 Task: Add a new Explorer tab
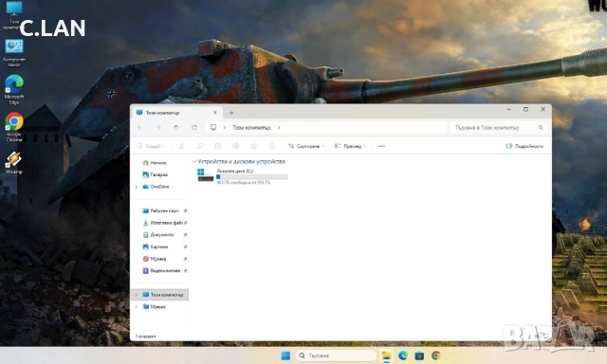[x=231, y=113]
